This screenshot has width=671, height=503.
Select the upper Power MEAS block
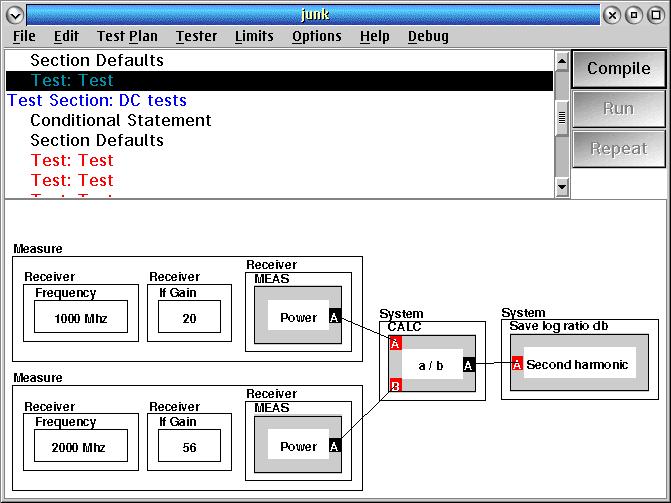(298, 315)
